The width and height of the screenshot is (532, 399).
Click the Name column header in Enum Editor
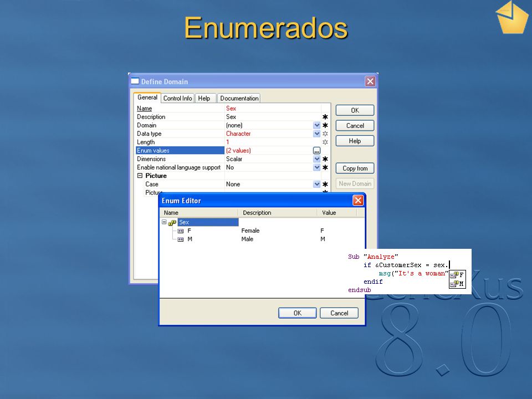point(199,213)
